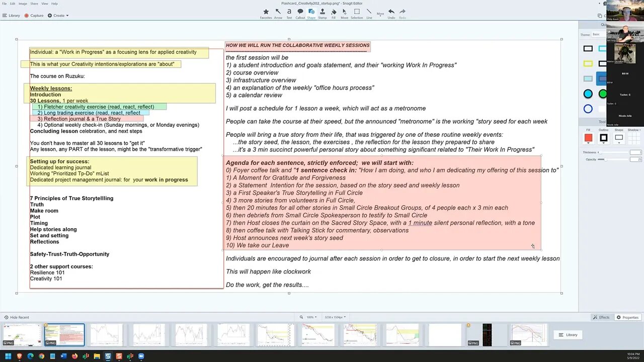The width and height of the screenshot is (644, 362).
Task: Select the narrow dark thumbnail in tray
Action: [x=487, y=335]
